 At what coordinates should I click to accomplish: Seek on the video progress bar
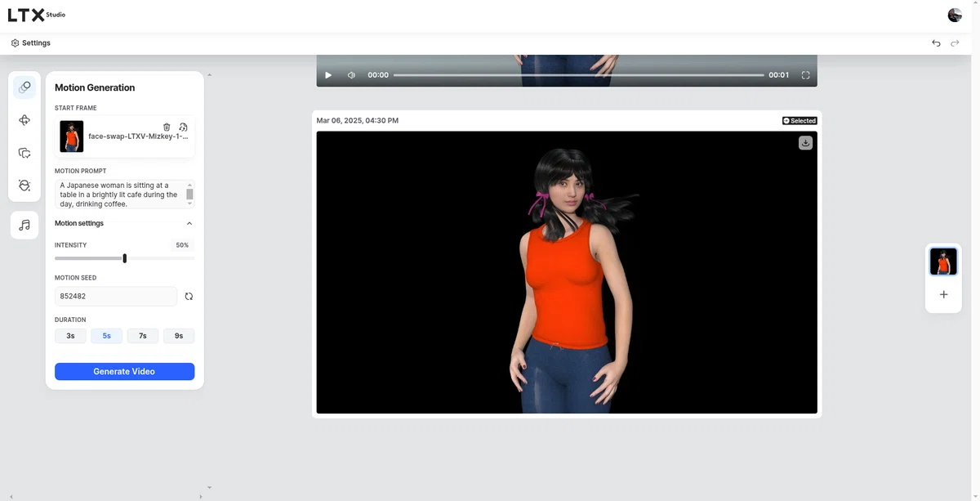[578, 75]
